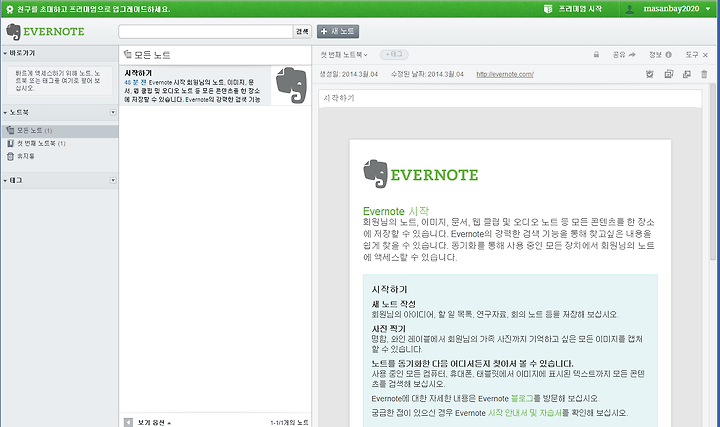Click the shortcuts drag hint box
This screenshot has width=720, height=427.
pyautogui.click(x=60, y=81)
